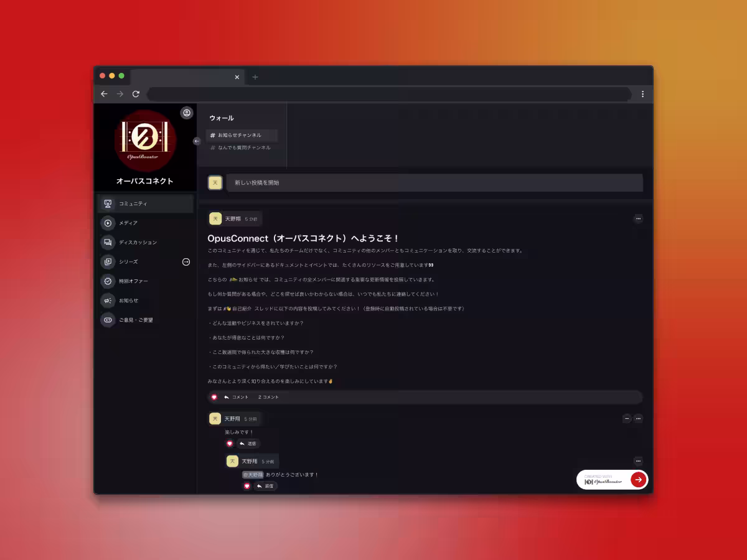Close the current browser tab
747x560 pixels.
point(237,77)
